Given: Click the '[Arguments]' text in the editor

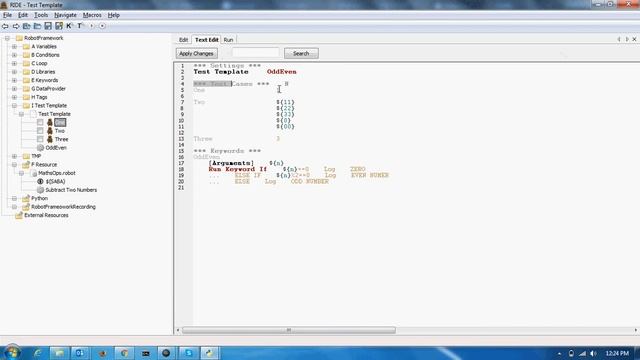Looking at the screenshot, I should 231,163.
